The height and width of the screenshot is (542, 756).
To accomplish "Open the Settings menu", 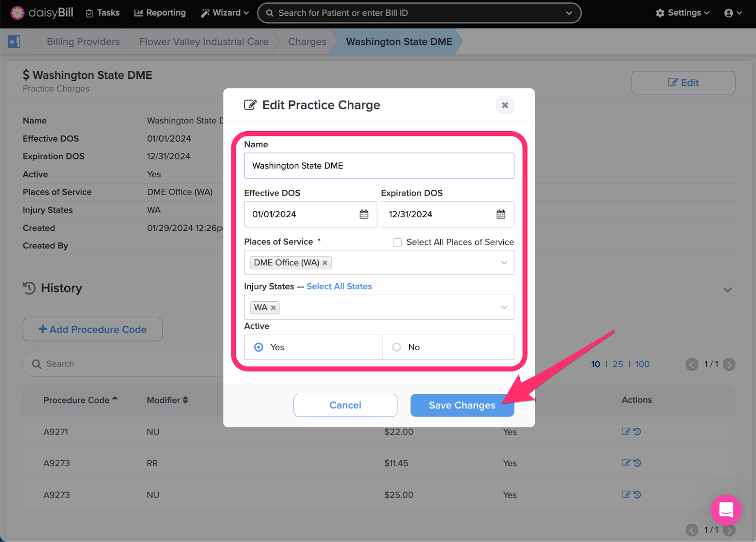I will pos(683,13).
